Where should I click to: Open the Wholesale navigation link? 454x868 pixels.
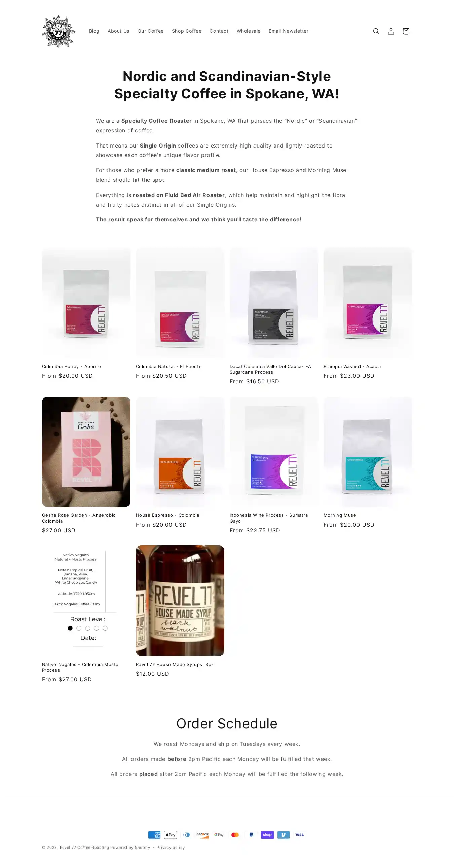(x=249, y=31)
